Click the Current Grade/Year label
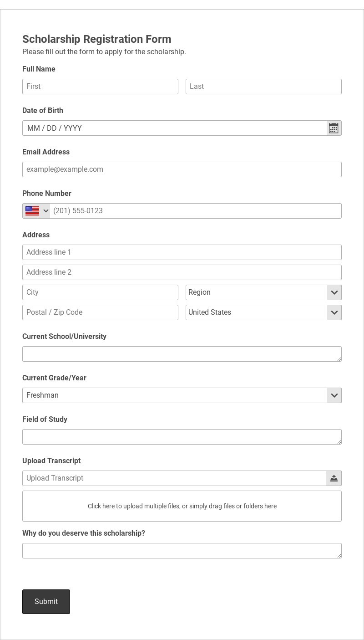This screenshot has width=364, height=640. click(x=54, y=378)
